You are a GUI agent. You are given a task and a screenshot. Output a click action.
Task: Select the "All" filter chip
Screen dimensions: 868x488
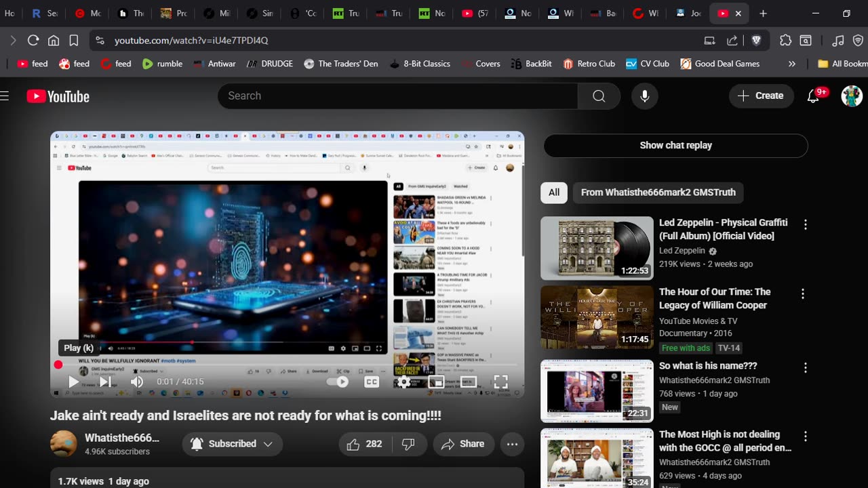tap(554, 192)
